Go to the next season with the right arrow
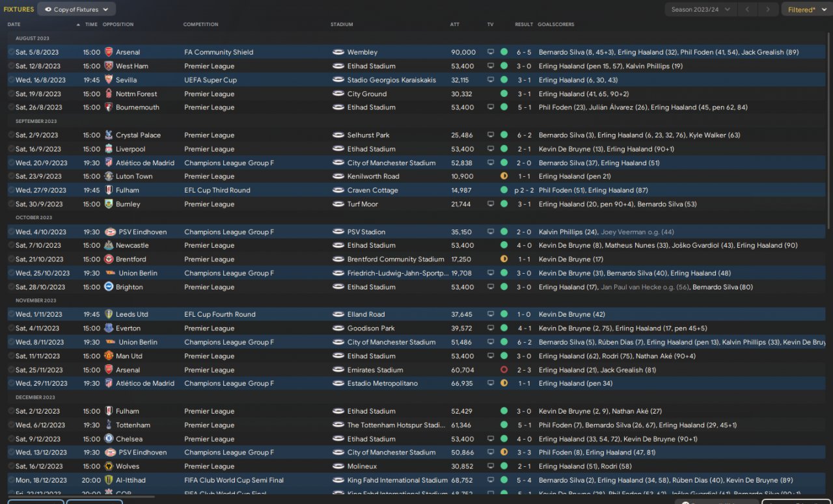 (x=768, y=9)
